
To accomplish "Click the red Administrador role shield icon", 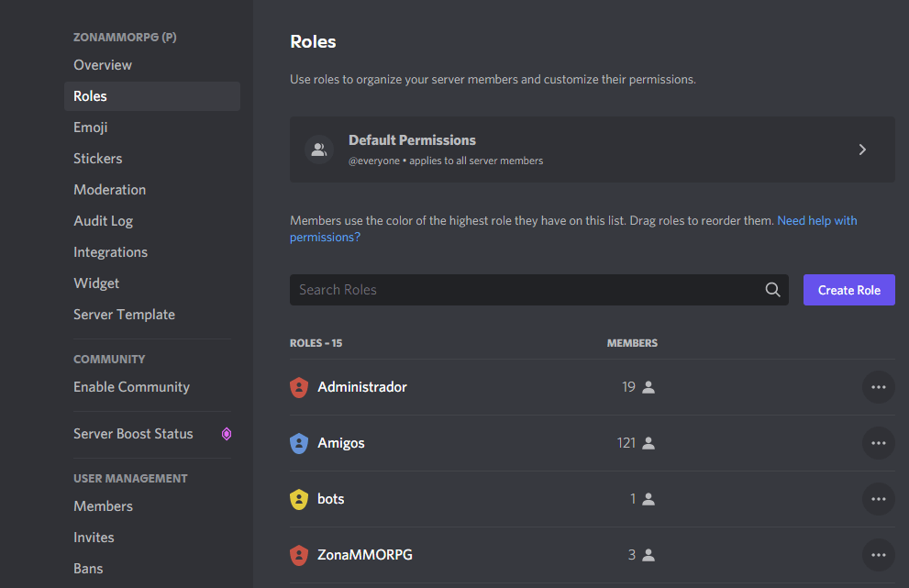I will pos(298,387).
